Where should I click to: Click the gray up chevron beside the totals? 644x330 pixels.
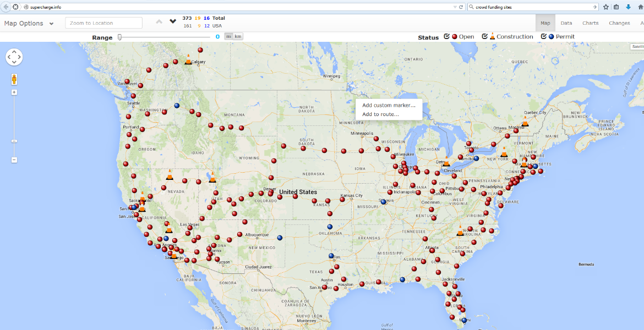[x=159, y=21]
